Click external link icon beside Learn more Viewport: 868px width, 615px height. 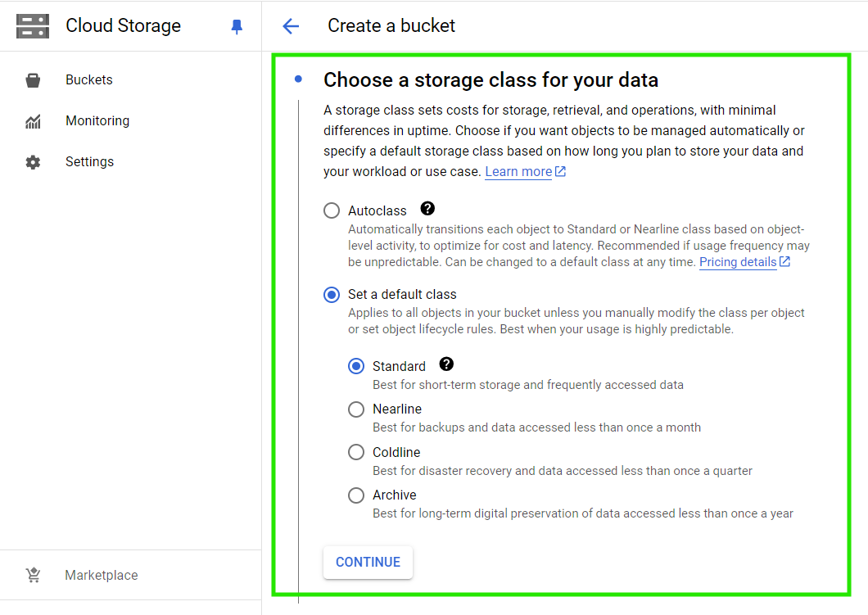coord(561,172)
